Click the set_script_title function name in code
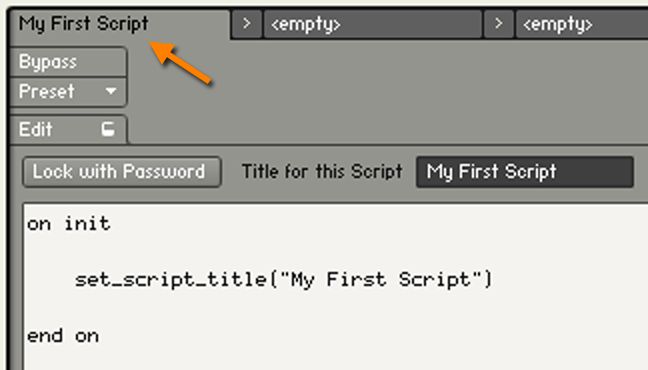Viewport: 648px width, 370px height. pyautogui.click(x=171, y=280)
